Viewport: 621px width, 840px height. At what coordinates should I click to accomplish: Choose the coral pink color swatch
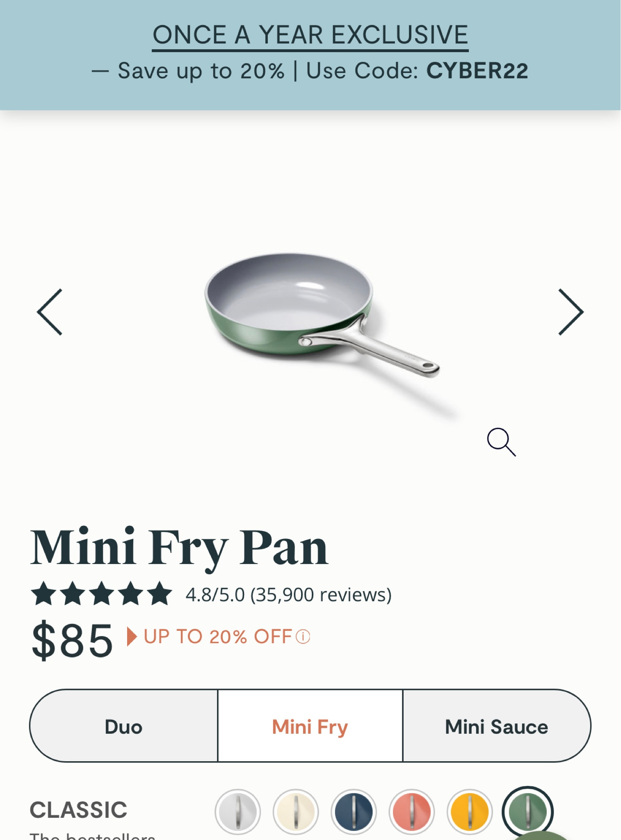(x=412, y=812)
